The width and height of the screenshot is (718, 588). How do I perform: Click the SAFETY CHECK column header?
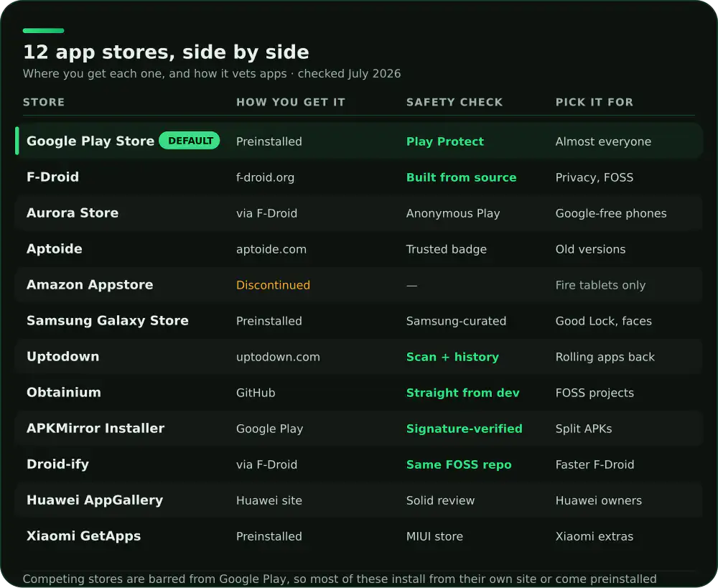[454, 102]
